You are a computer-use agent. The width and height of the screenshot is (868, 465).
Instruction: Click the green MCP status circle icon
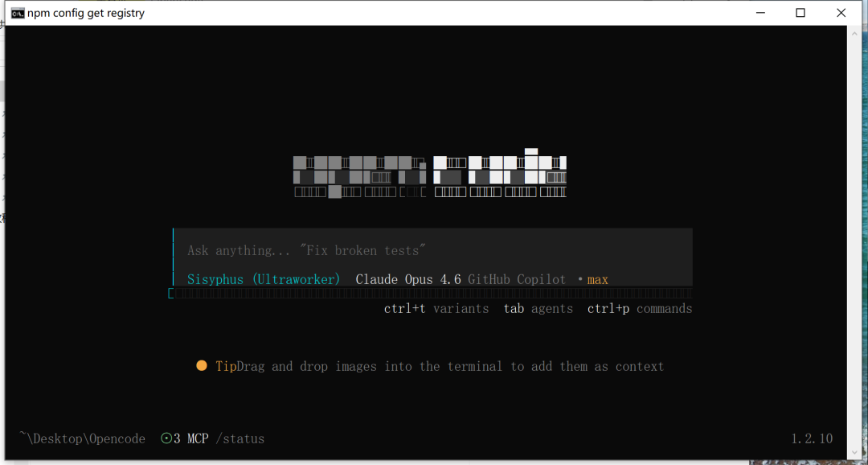(x=166, y=438)
